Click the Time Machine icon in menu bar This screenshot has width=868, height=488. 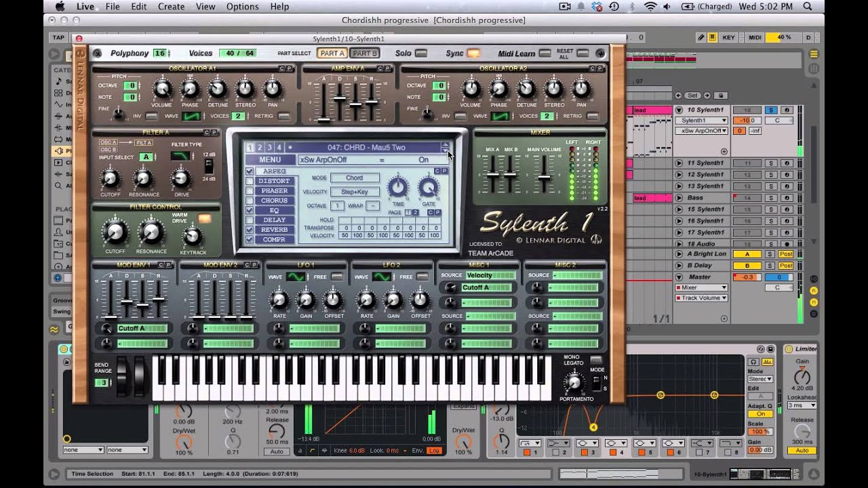614,6
